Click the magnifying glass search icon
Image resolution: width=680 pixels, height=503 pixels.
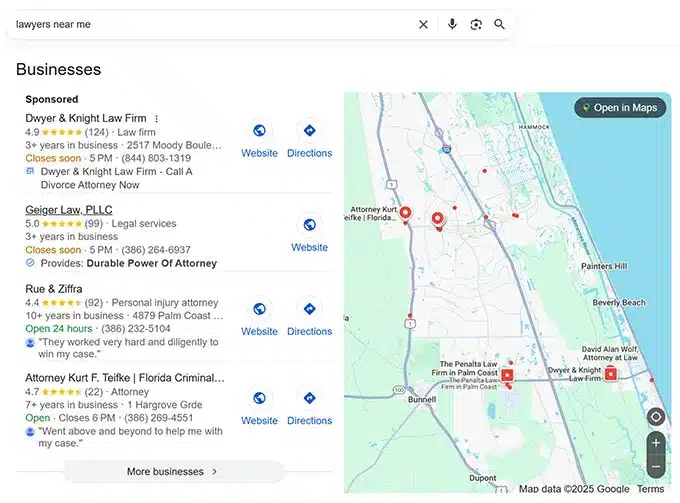click(500, 24)
